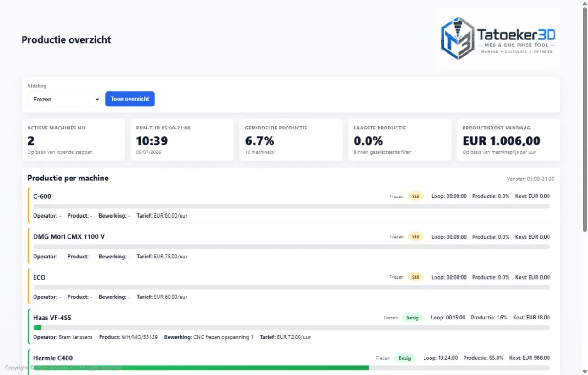
Task: Click the Stil badge on C-600 row
Action: 416,196
